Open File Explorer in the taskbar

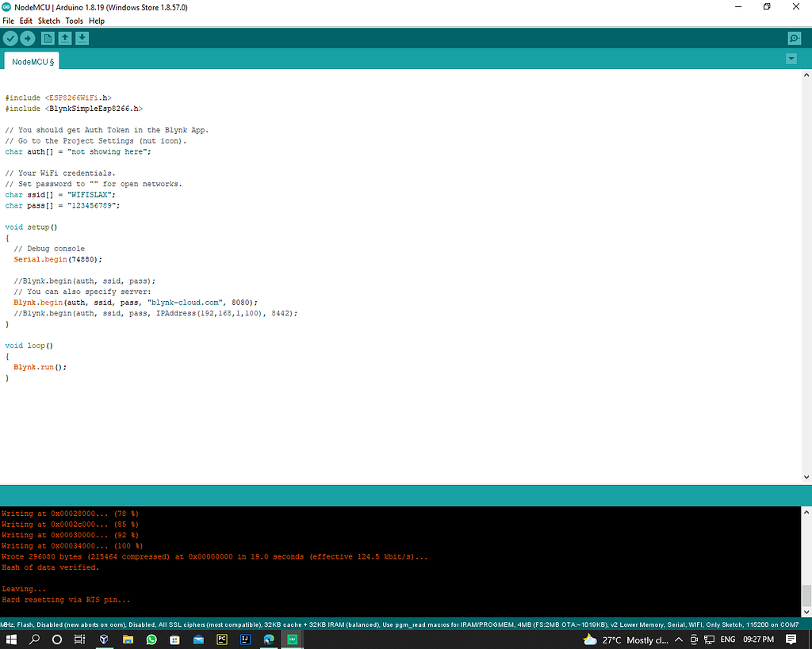(128, 639)
